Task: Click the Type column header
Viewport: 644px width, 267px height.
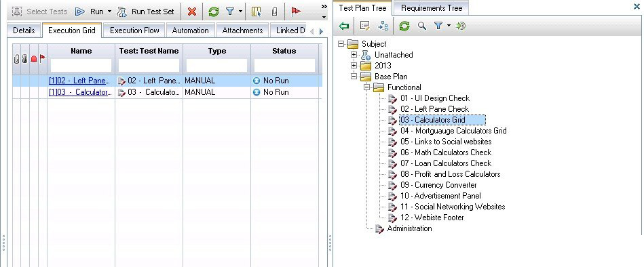Action: 217,51
